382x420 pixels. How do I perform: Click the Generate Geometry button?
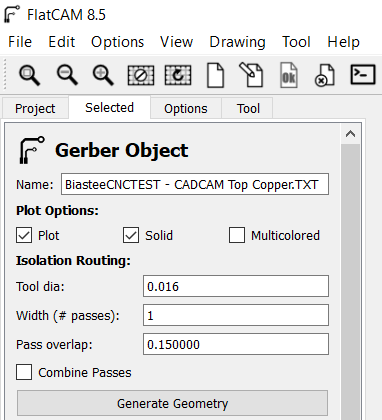(173, 403)
